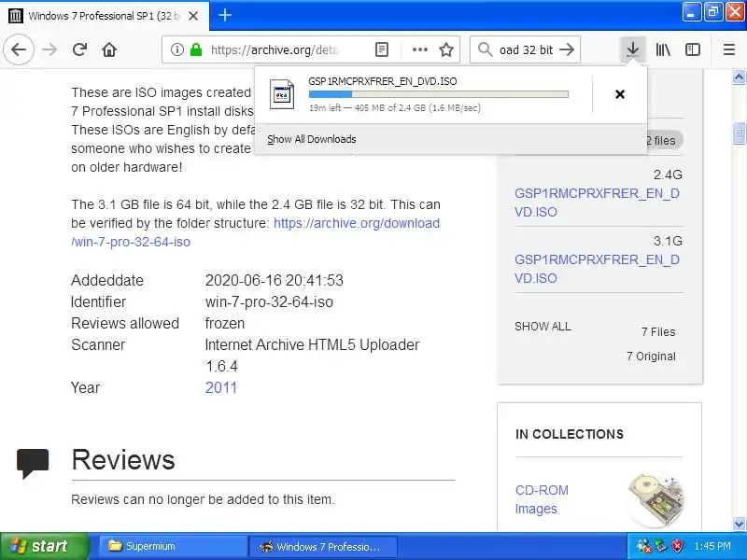Click the CD-ROM Images collection thumbnail
Image resolution: width=747 pixels, height=560 pixels.
click(656, 499)
